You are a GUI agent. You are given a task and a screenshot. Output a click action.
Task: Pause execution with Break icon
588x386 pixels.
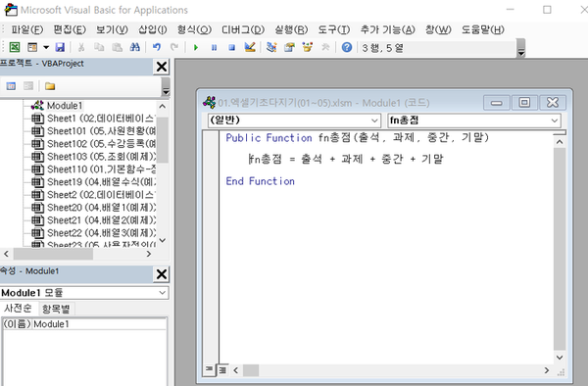point(214,48)
